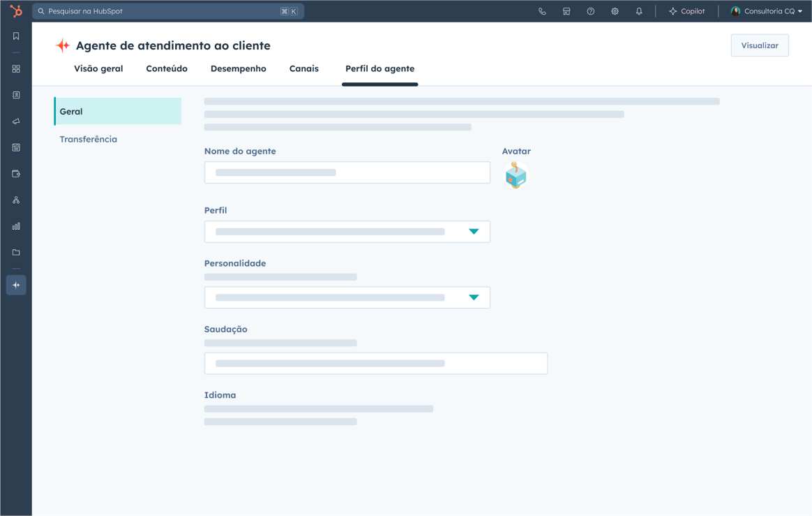The width and height of the screenshot is (812, 516).
Task: Switch to the Canais tab
Action: pos(303,68)
